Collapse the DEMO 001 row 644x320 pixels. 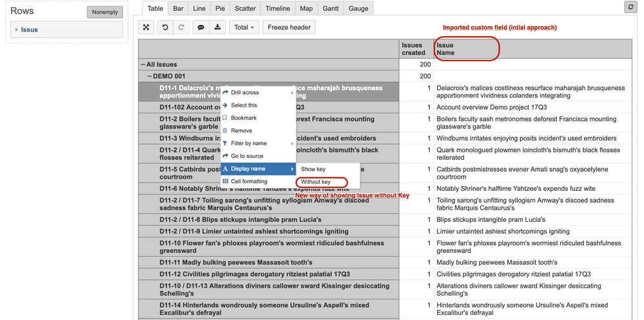pos(150,76)
